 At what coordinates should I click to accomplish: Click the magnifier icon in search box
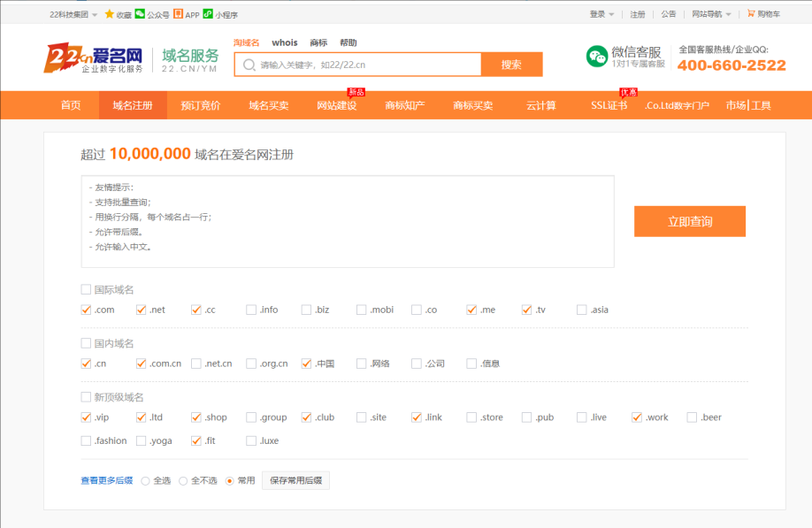[249, 65]
